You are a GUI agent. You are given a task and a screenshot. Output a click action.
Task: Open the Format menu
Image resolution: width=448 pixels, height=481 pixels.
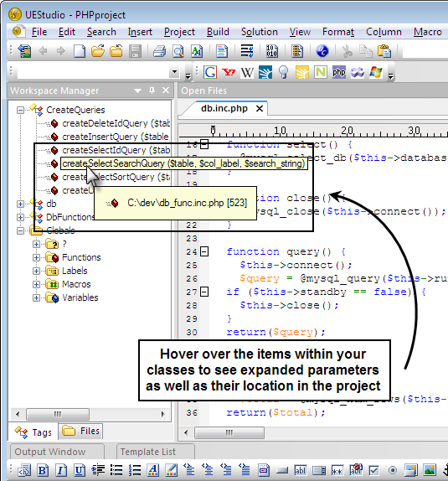338,32
